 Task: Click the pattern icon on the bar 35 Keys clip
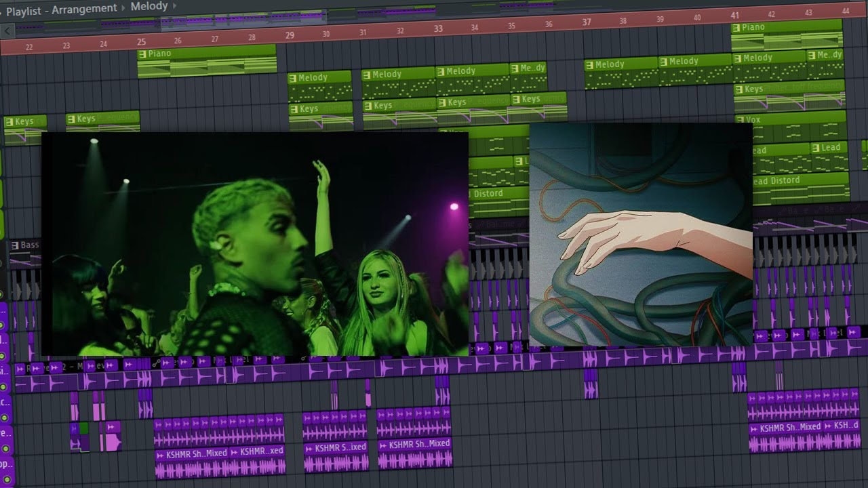(x=515, y=100)
